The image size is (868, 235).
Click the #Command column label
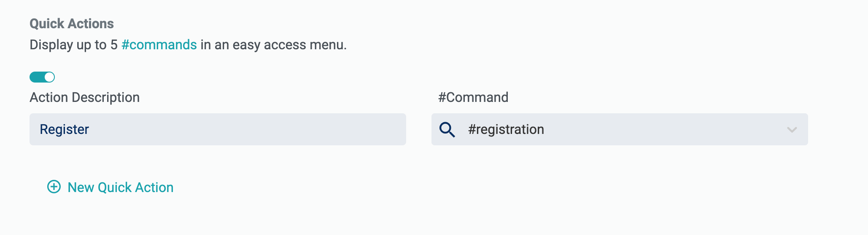tap(473, 97)
